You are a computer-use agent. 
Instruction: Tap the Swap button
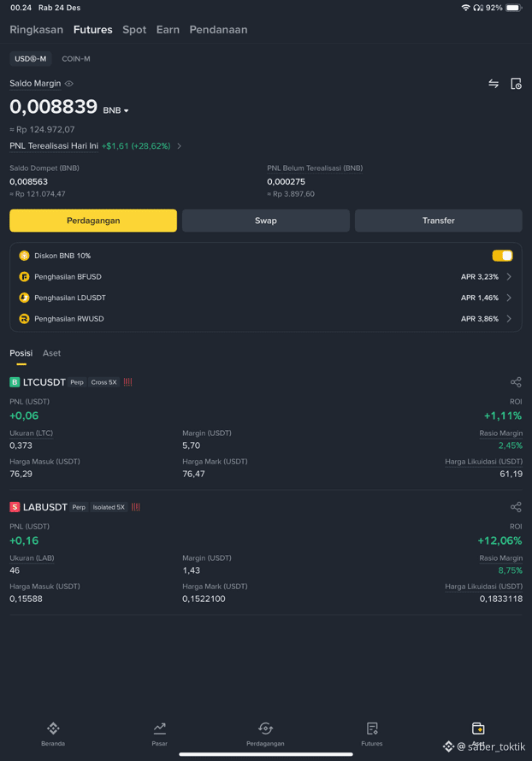point(266,221)
